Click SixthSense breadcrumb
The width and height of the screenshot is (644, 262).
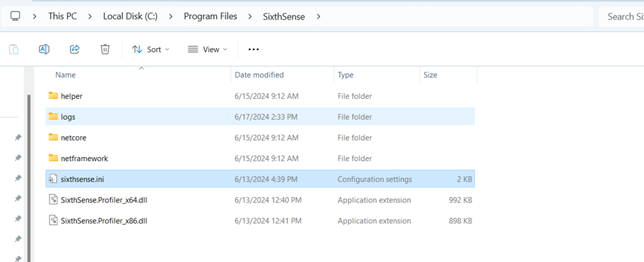(284, 16)
